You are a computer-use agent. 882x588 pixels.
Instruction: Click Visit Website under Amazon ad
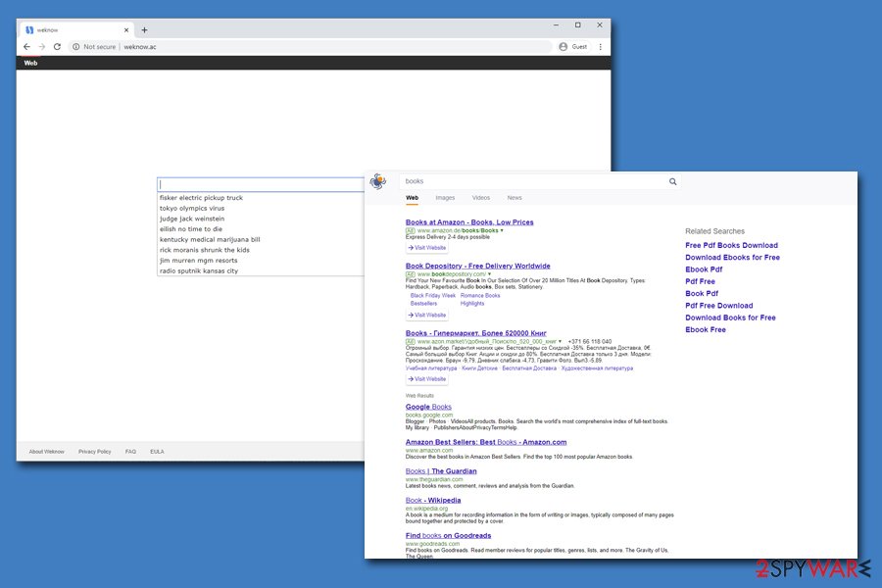point(427,248)
